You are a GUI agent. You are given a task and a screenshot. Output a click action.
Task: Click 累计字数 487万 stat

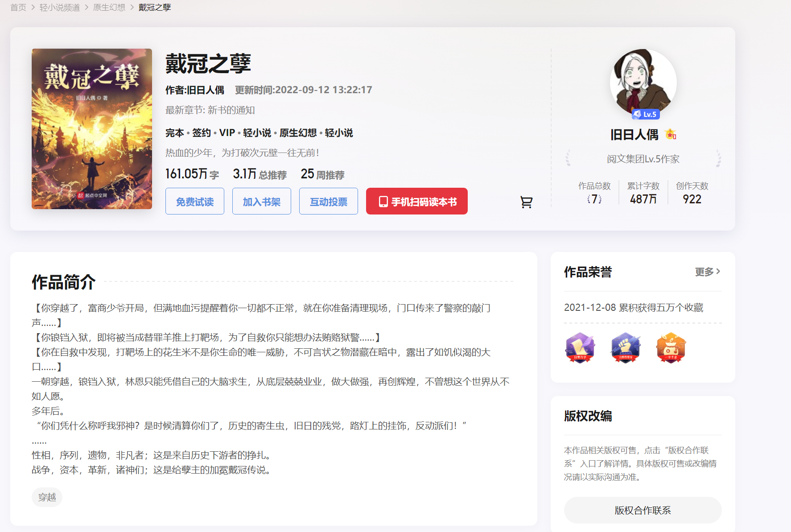point(643,193)
